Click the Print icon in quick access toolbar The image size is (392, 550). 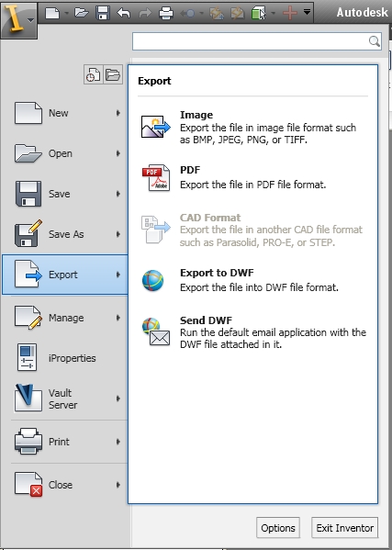point(166,14)
